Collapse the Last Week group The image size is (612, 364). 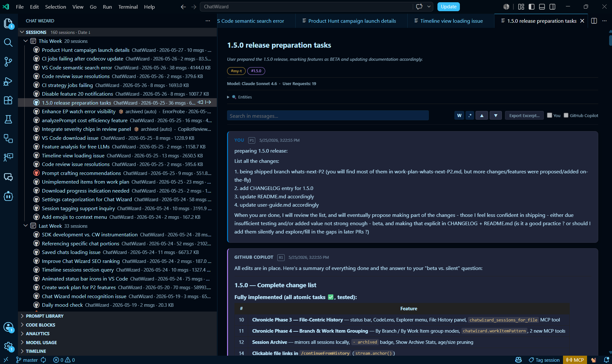(26, 226)
